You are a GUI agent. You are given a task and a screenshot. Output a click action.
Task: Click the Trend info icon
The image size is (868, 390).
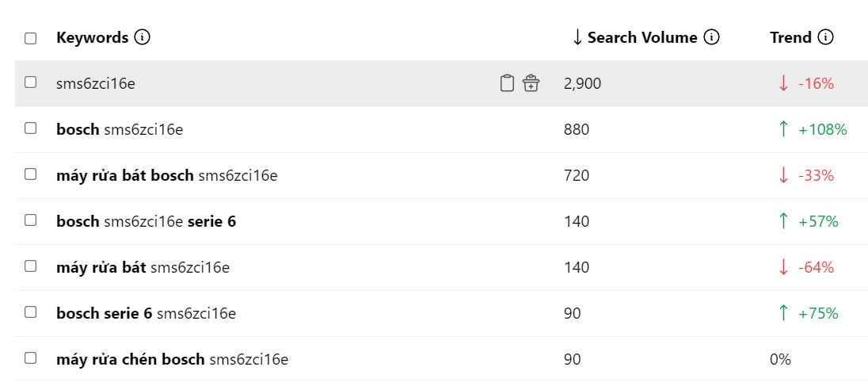click(x=825, y=38)
